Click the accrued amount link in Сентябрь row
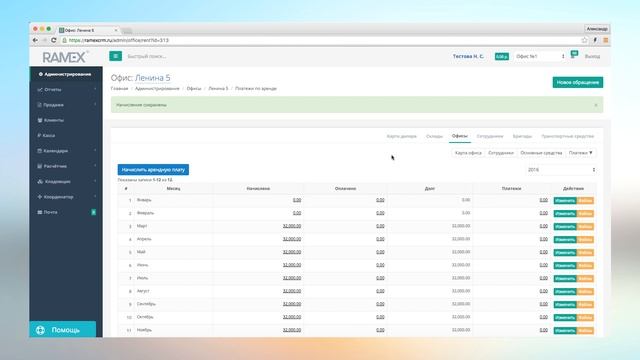The width and height of the screenshot is (640, 360). (292, 304)
